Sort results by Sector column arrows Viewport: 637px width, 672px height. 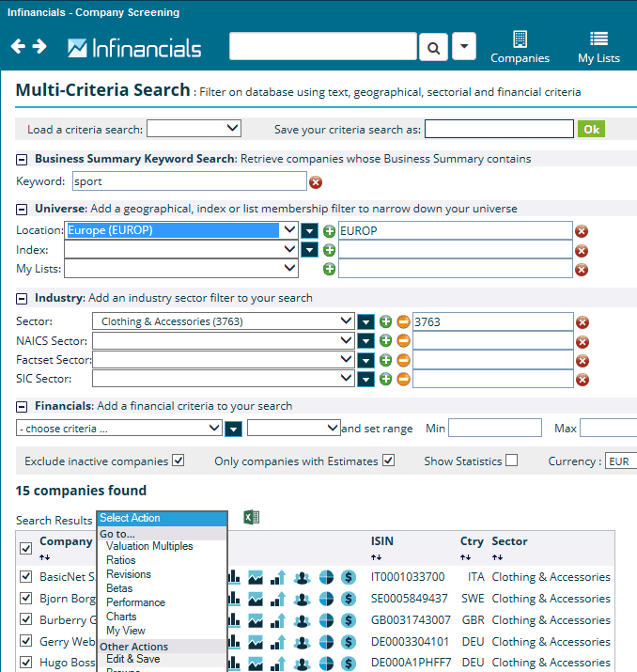[x=497, y=557]
